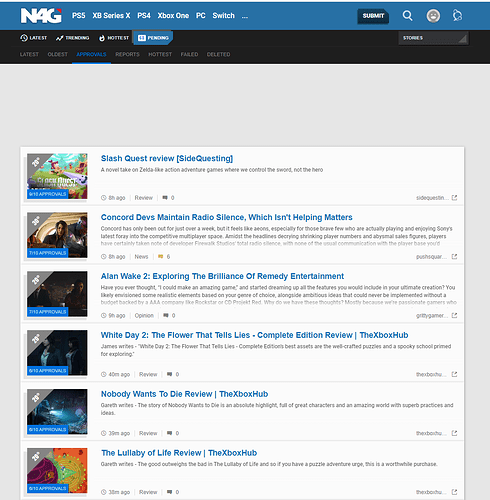Open external link icon for Nobody Wants To Die
The image size is (490, 500).
coord(454,433)
